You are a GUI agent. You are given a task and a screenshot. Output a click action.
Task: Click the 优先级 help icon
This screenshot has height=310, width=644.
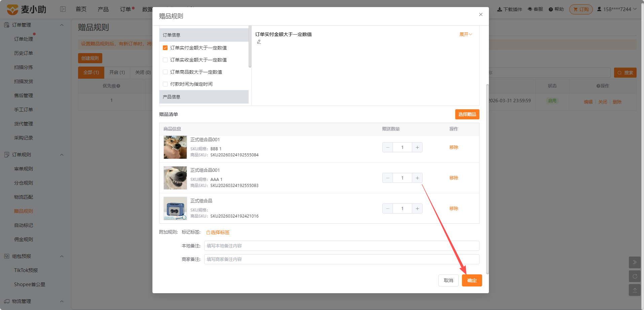118,86
